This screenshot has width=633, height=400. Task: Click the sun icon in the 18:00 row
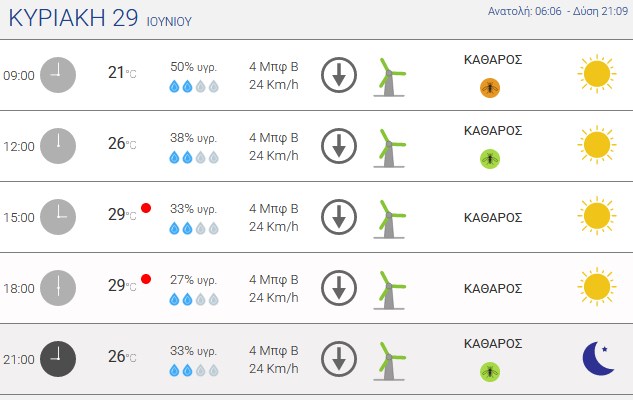click(x=597, y=287)
